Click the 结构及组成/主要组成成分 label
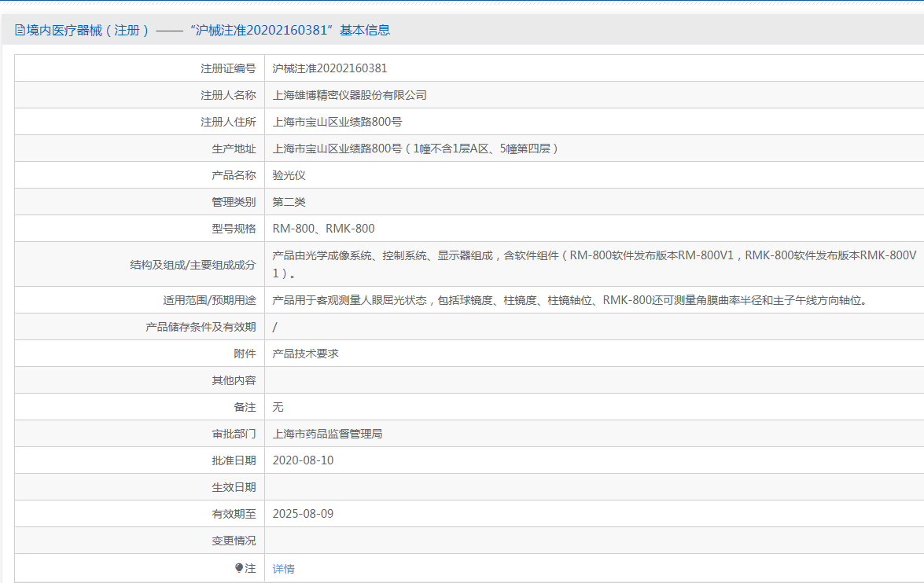Viewport: 924px width, 583px height. [x=193, y=265]
